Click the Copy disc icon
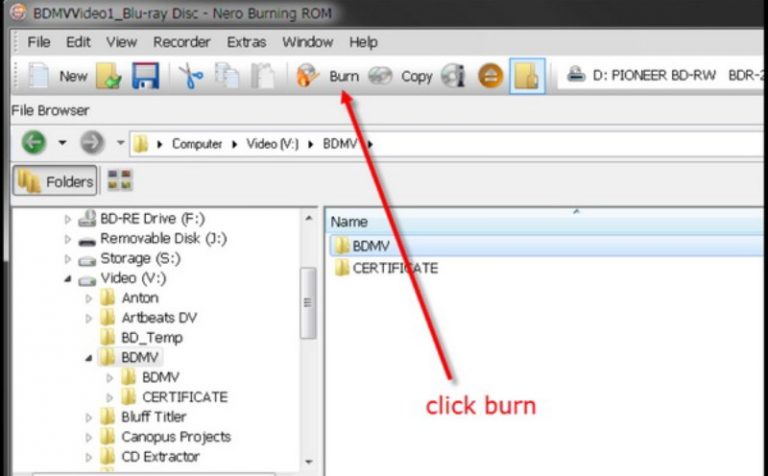Viewport: 768px width, 476px height. (x=380, y=76)
